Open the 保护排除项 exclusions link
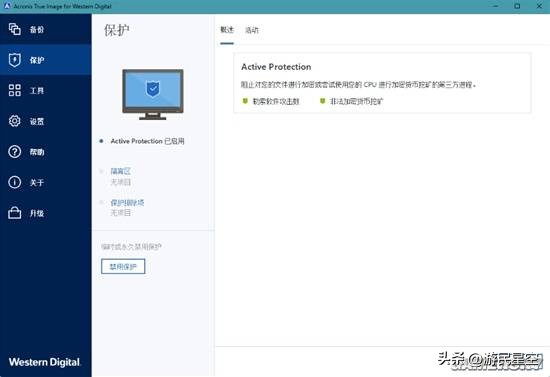 (x=127, y=203)
